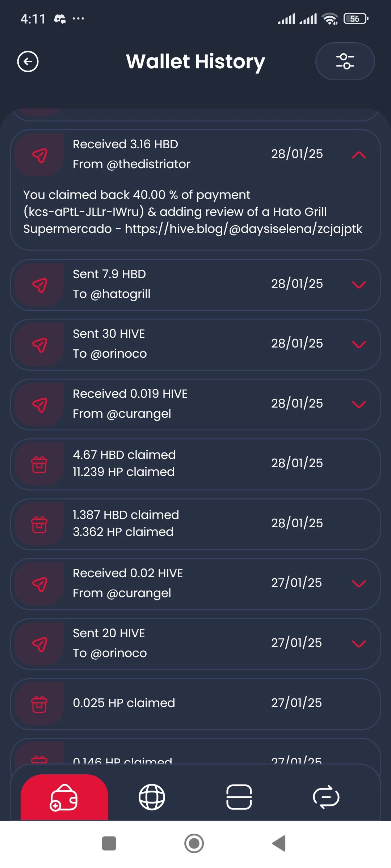The height and width of the screenshot is (868, 391).
Task: Tap the stacked cards icon in bottom bar
Action: [x=239, y=797]
